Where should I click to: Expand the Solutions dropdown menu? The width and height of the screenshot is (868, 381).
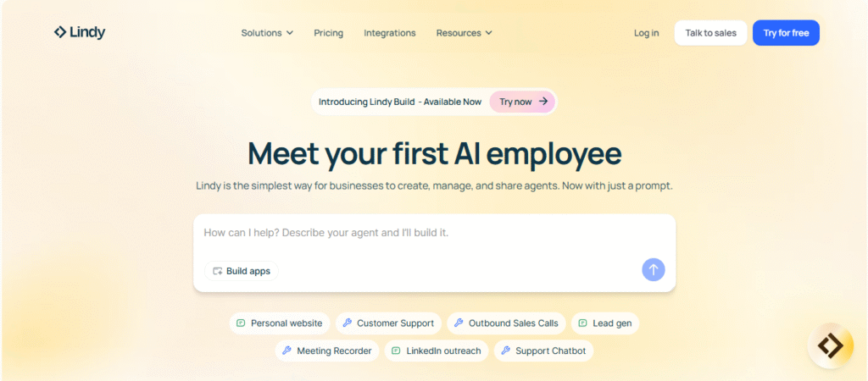point(267,33)
